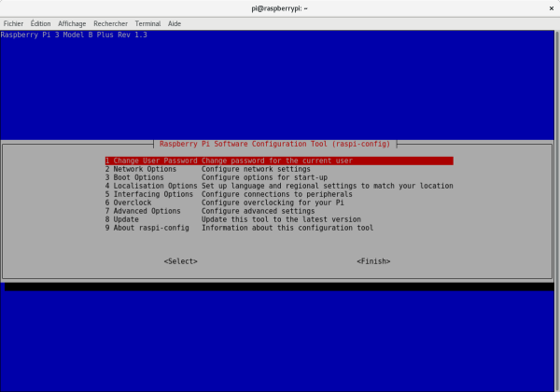
Task: Click 'Raspberry Pi 3 Model B Plus Rev 1.3' text
Action: click(x=74, y=35)
